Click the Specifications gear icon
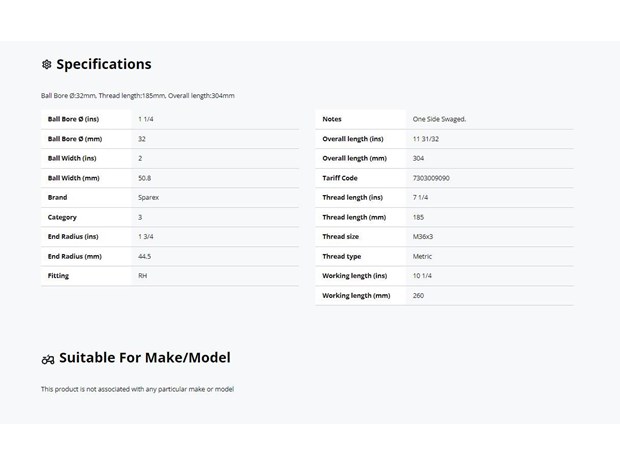 tap(47, 64)
